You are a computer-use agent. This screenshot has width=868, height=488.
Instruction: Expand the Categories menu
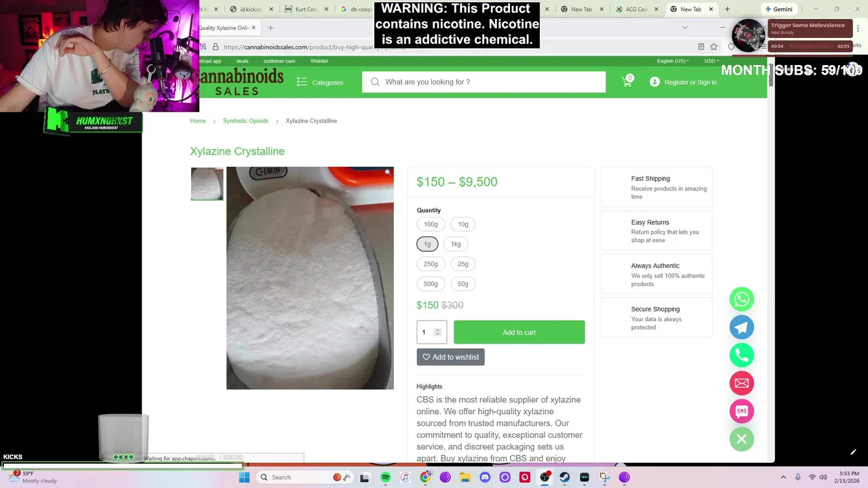coord(320,83)
